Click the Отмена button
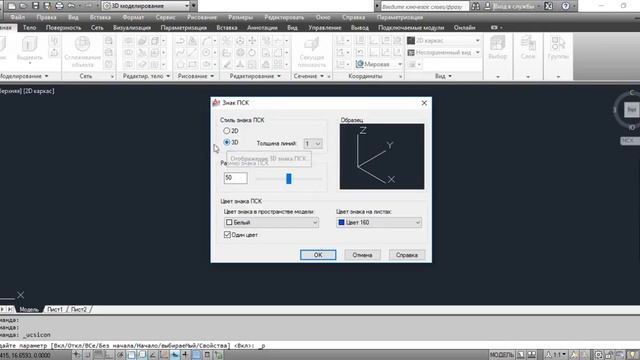 coord(362,255)
